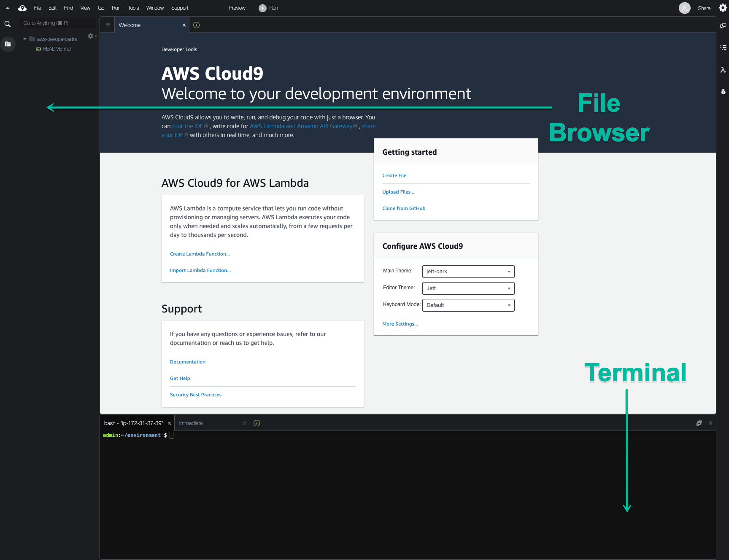
Task: Click the Get Help link
Action: pos(180,378)
